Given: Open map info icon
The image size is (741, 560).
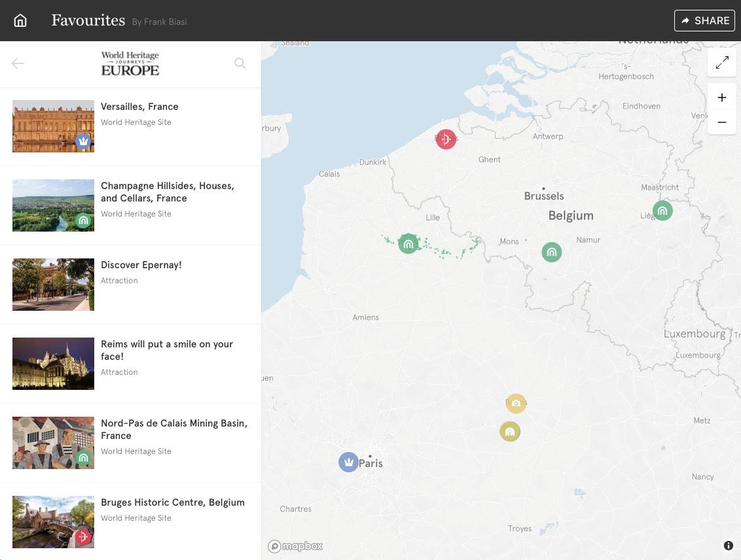Looking at the screenshot, I should (x=729, y=546).
